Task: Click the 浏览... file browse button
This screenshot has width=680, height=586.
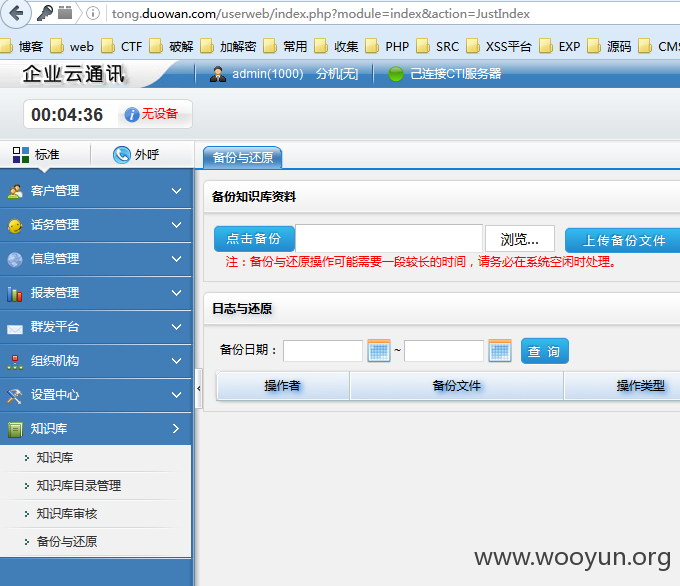Action: (x=520, y=239)
